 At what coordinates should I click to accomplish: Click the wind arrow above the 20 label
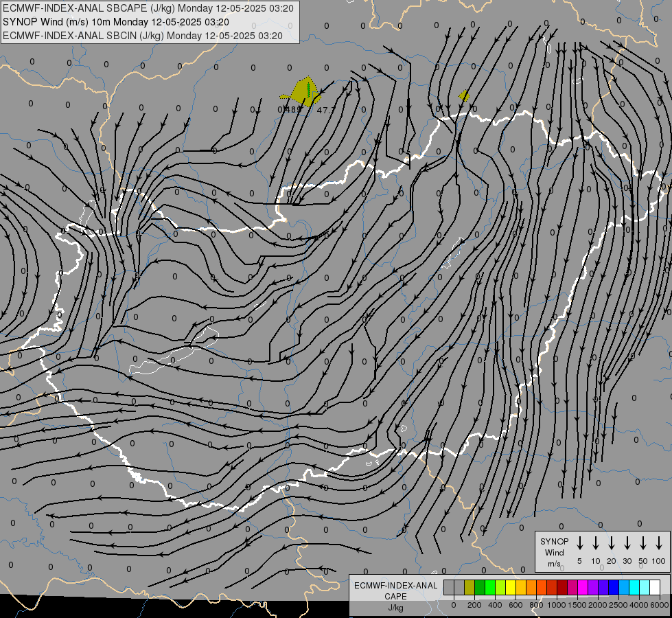[x=612, y=542]
